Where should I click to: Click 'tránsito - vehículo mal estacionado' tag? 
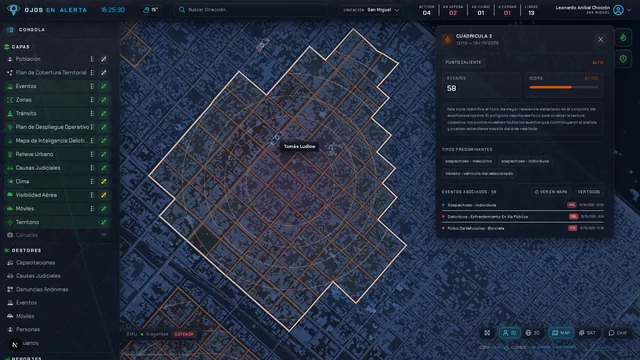[479, 173]
